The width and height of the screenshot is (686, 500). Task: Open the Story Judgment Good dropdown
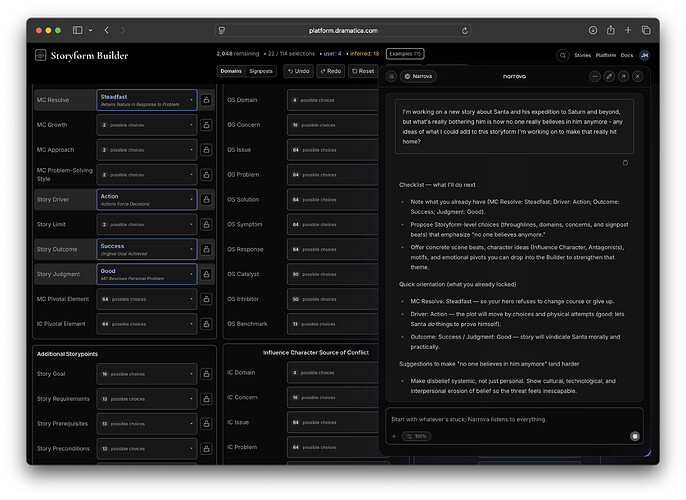(x=147, y=274)
